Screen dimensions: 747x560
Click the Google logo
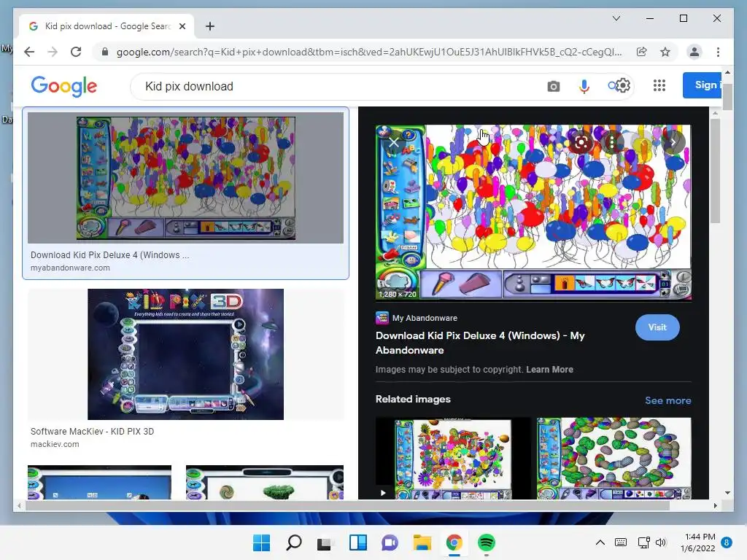tap(64, 86)
